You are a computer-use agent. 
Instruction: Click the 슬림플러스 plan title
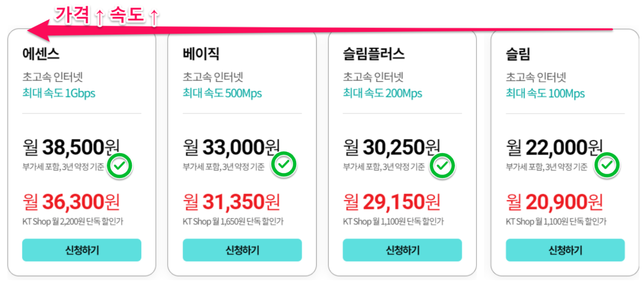click(374, 54)
